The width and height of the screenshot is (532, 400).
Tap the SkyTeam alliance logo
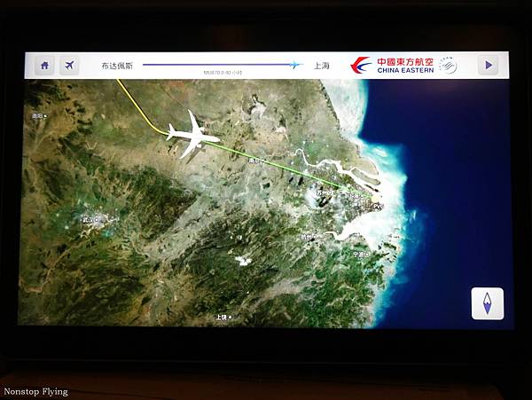pyautogui.click(x=448, y=65)
